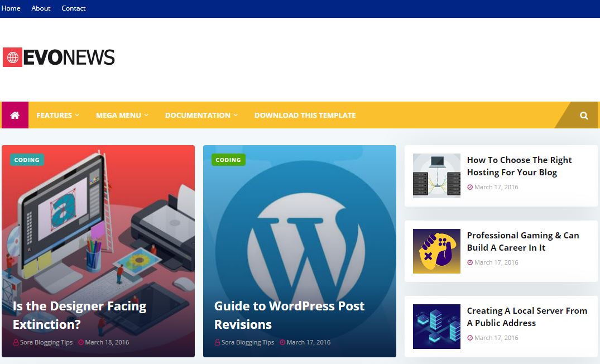
Task: Go to the About page
Action: [41, 8]
